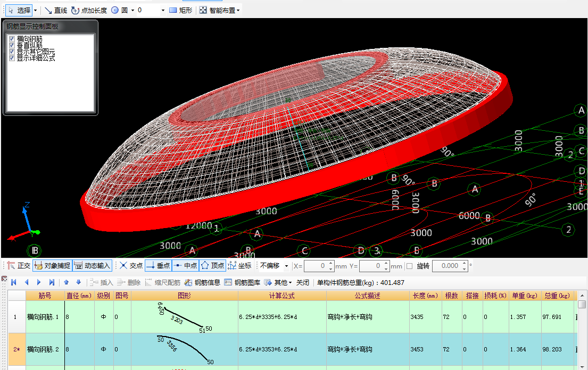Screen dimensions: 588x370
Task: Pick the 圆 circle tool
Action: [120, 11]
